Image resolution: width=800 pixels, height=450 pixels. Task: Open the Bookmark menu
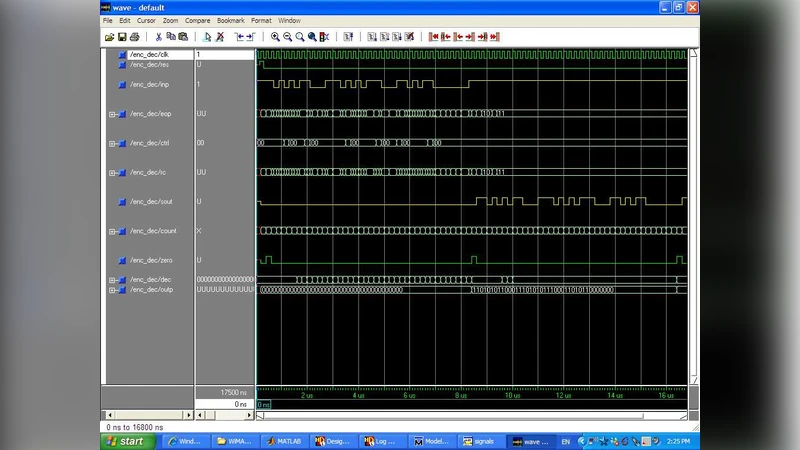tap(230, 20)
